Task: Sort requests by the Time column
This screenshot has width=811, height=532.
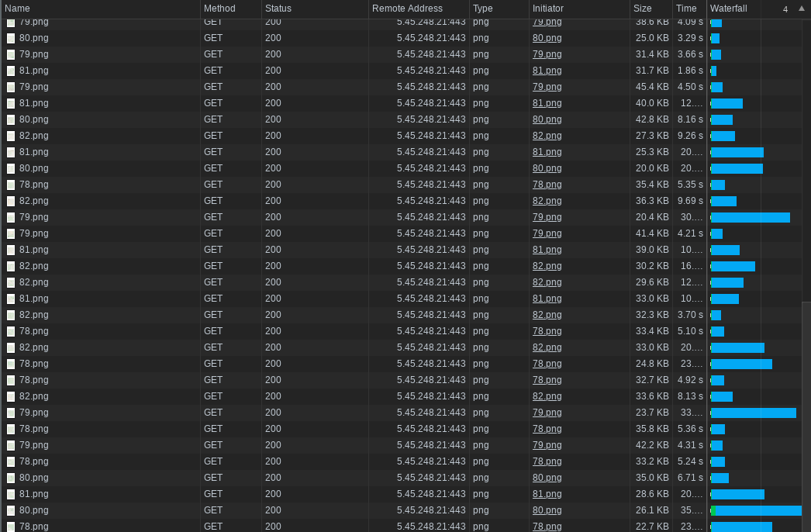Action: click(686, 9)
